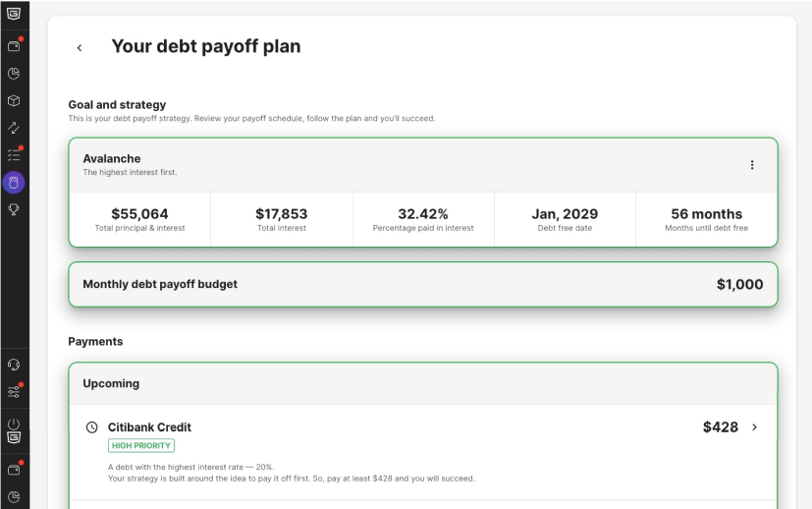812x509 pixels.
Task: Click the app logo at top of sidebar
Action: (x=14, y=14)
